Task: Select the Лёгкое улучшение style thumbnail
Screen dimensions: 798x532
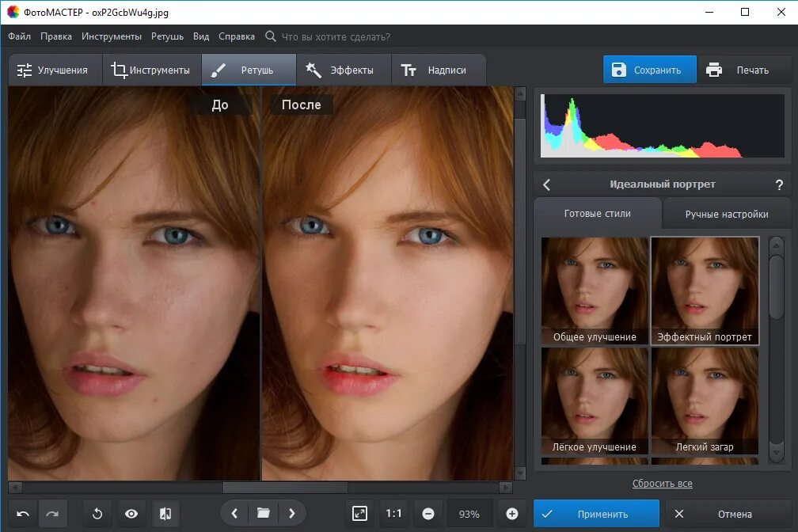Action: click(595, 401)
